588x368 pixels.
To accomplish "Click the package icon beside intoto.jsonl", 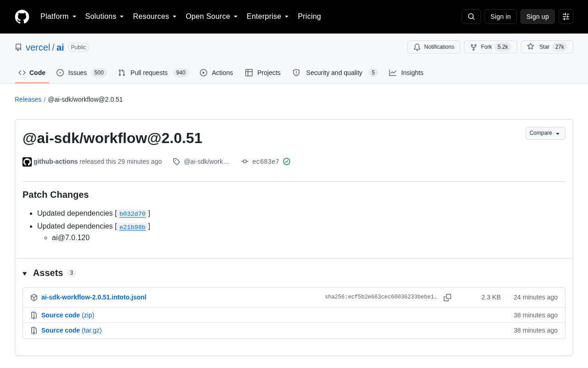I will [34, 298].
